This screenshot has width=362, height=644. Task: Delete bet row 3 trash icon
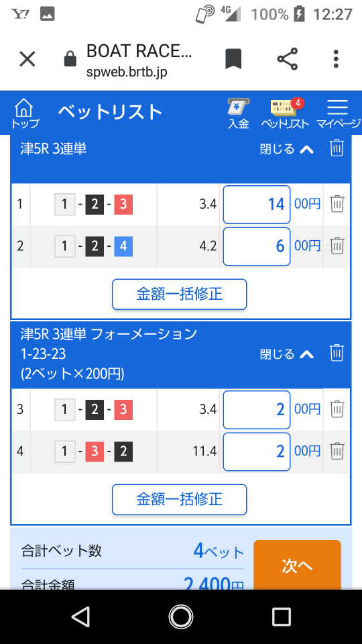pyautogui.click(x=337, y=409)
